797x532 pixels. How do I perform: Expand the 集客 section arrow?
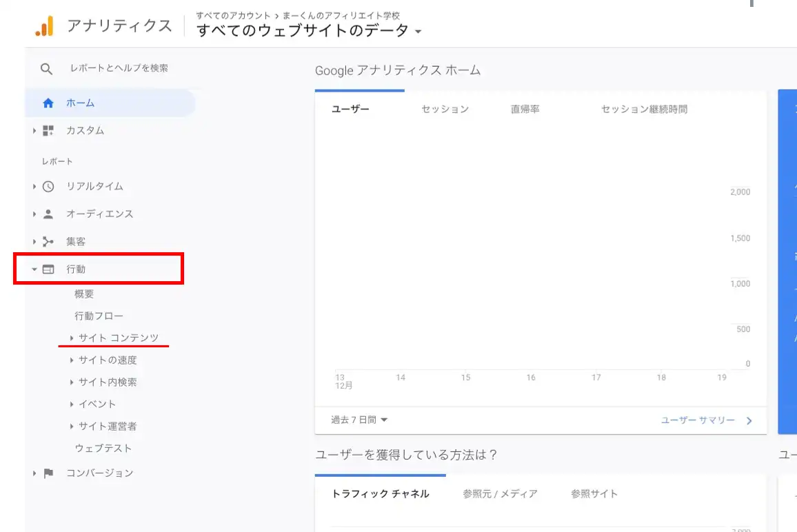[34, 241]
